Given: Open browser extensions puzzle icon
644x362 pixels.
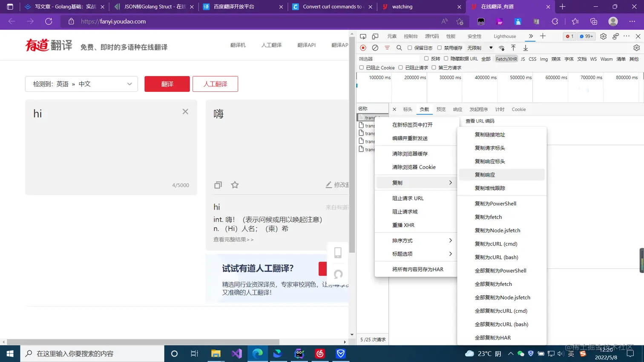Looking at the screenshot, I should 555,21.
